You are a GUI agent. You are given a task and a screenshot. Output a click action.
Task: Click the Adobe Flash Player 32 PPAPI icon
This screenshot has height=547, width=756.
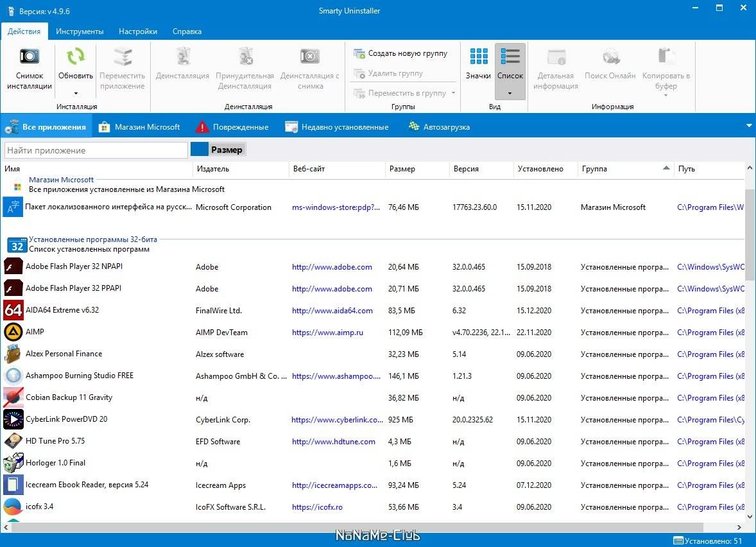(13, 288)
